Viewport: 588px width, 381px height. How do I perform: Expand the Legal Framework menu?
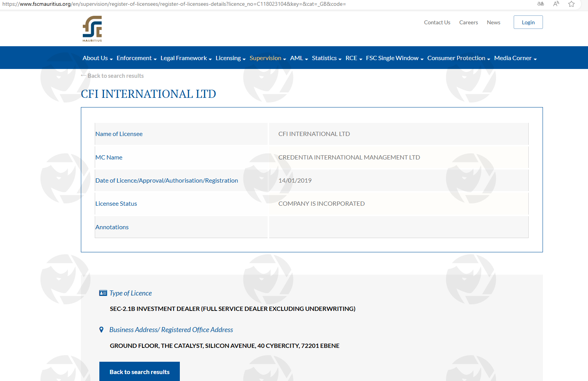[186, 58]
